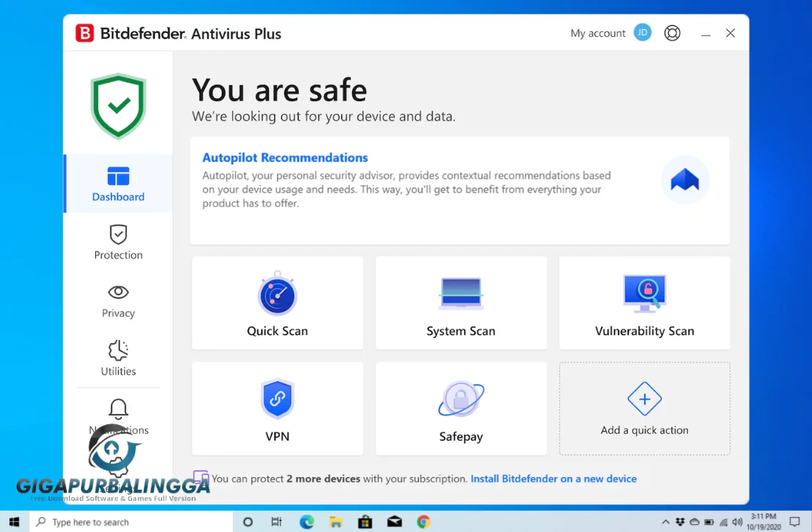Click the OneDrive cloud tray icon
Screen dimensions: 812x532
[x=694, y=522]
